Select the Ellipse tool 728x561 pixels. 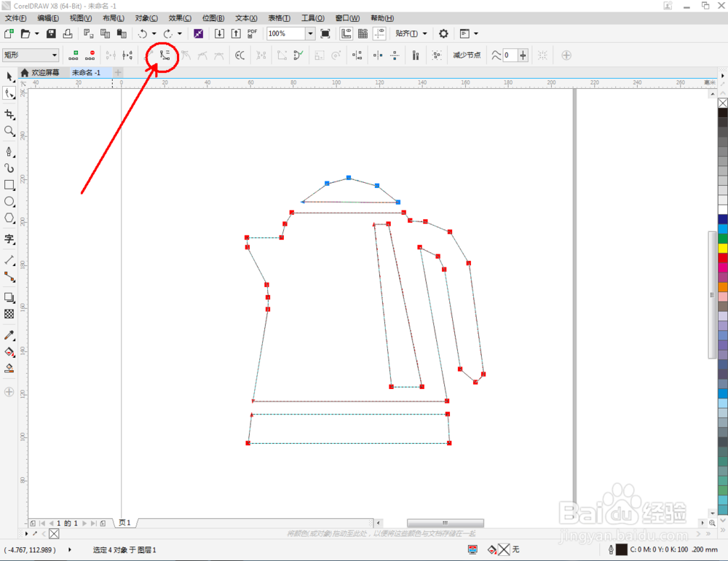coord(9,202)
